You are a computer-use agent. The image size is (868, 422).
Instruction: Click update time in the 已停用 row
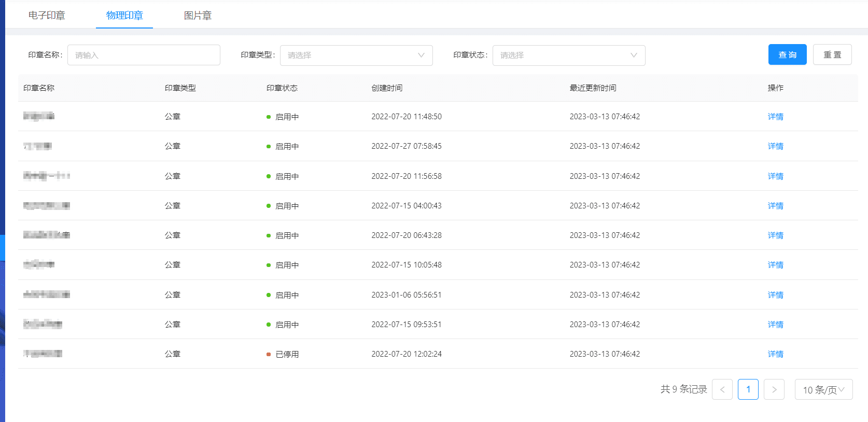[x=605, y=354]
